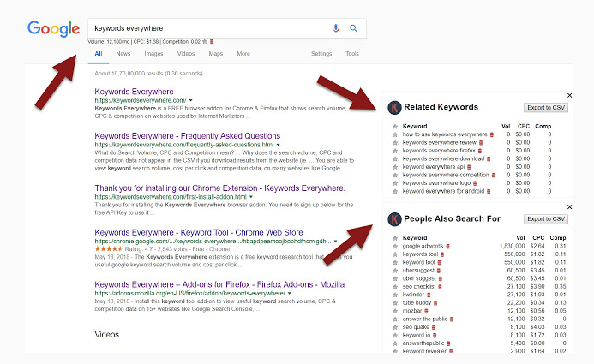This screenshot has height=364, width=594.
Task: Select the All results tab
Action: tap(99, 54)
